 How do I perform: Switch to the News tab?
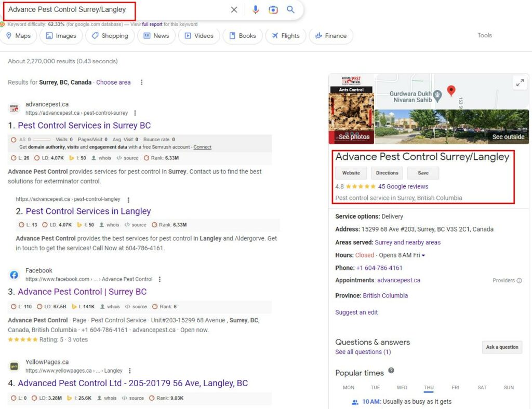[156, 36]
